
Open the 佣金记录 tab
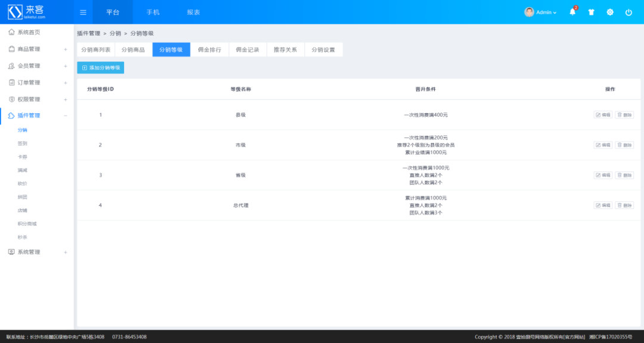click(247, 49)
